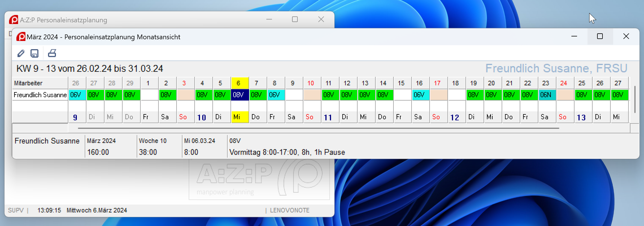The width and height of the screenshot is (644, 226).
Task: Select employee row Freundlich Susanne
Action: click(x=40, y=95)
